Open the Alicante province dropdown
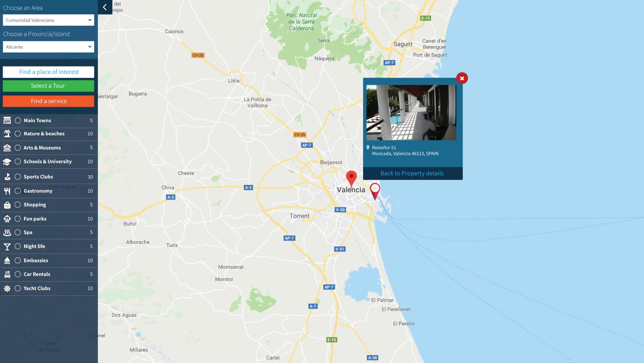 click(x=48, y=47)
